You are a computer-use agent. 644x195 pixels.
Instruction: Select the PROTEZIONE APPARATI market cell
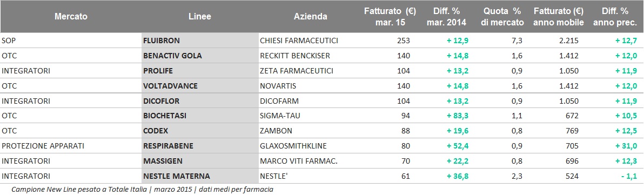pyautogui.click(x=40, y=146)
